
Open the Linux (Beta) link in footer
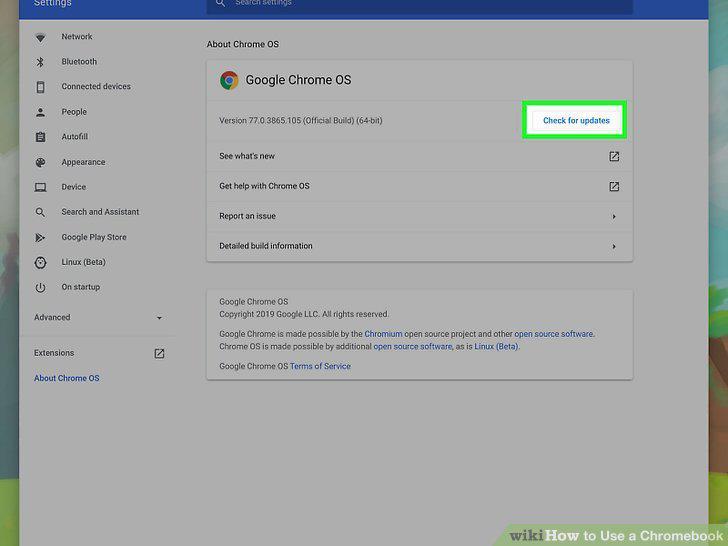click(x=496, y=346)
